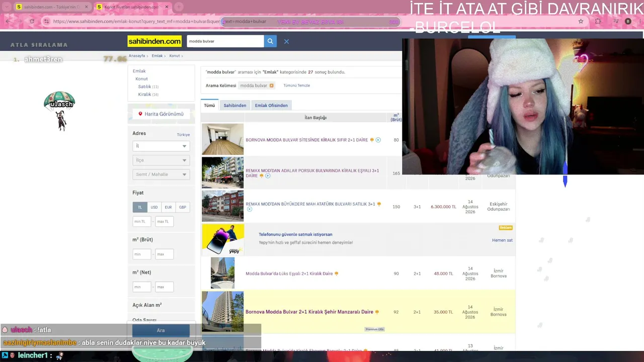The image size is (644, 362).
Task: Click the max TL price field
Action: coord(164,221)
